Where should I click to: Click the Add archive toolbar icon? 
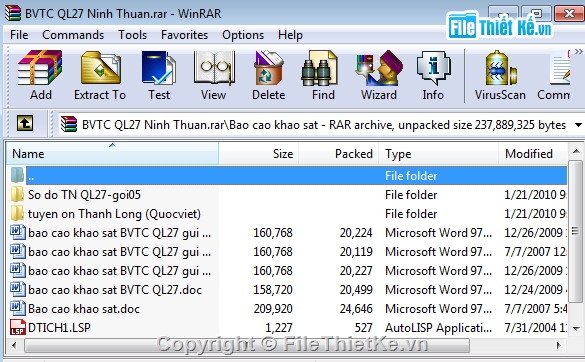point(40,75)
